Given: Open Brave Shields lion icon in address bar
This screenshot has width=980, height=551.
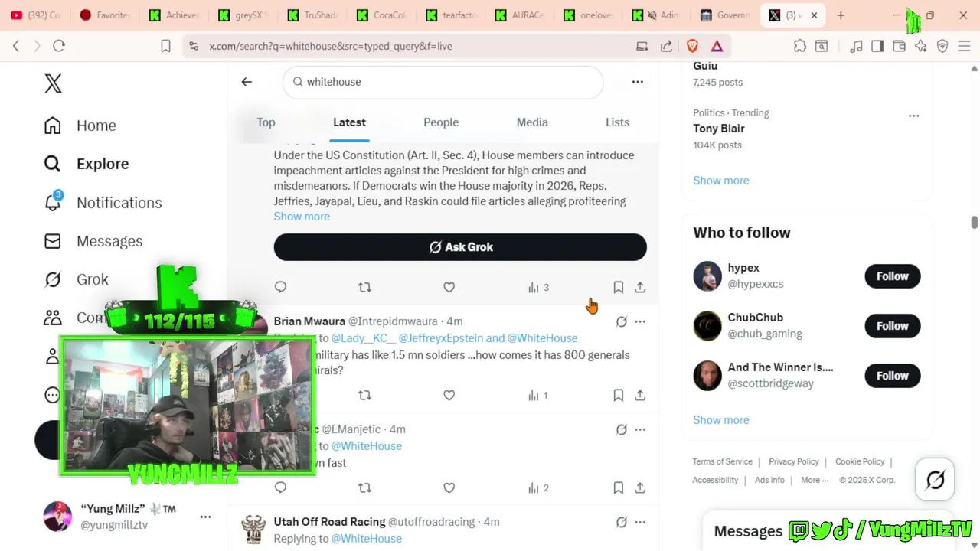Looking at the screenshot, I should [x=692, y=46].
